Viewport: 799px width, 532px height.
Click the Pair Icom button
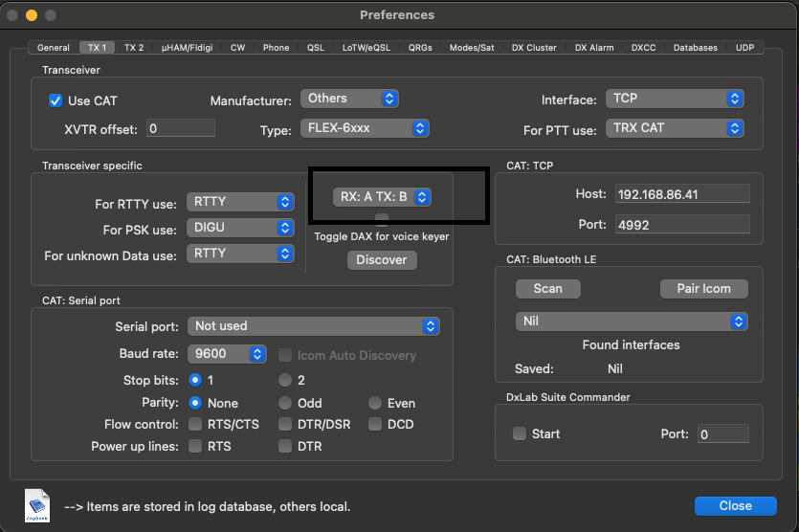point(703,288)
